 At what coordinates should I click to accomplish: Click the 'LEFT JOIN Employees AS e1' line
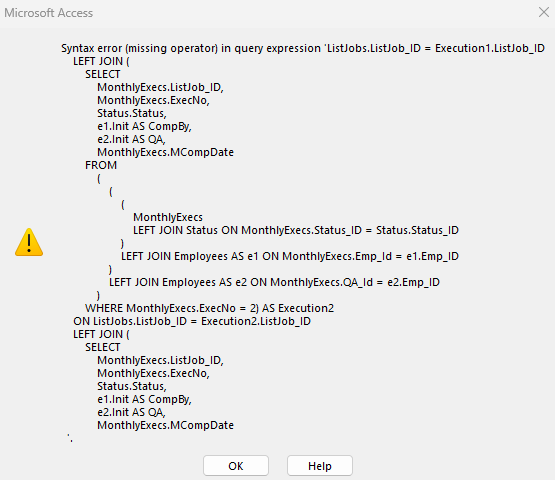290,256
